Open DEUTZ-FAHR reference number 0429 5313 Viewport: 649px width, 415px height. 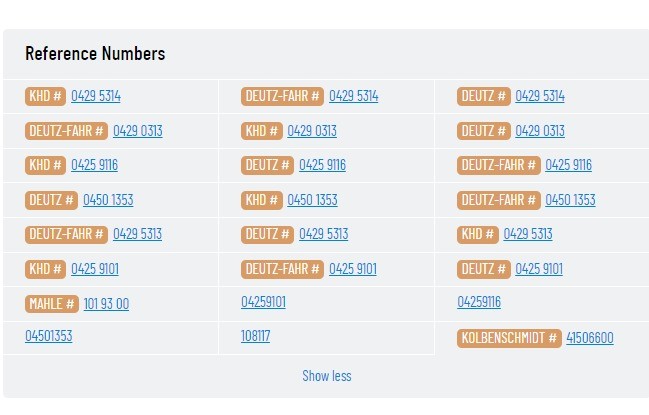pos(137,234)
